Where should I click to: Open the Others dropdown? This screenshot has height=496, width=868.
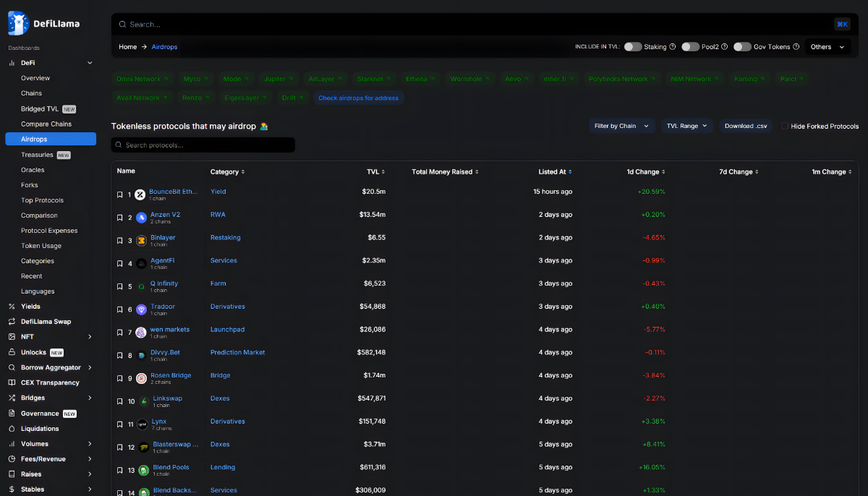tap(827, 46)
